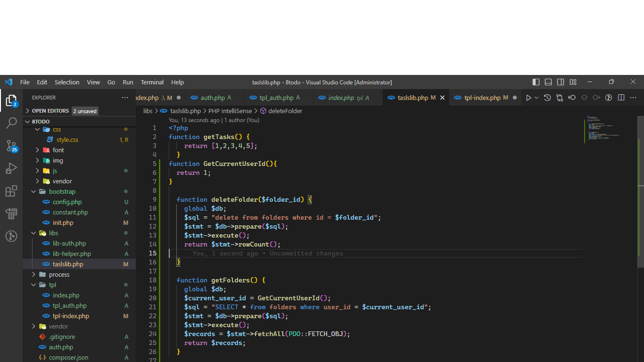Close the taslslib.php editor tab
Viewport: 644px width, 362px height.
[x=442, y=98]
